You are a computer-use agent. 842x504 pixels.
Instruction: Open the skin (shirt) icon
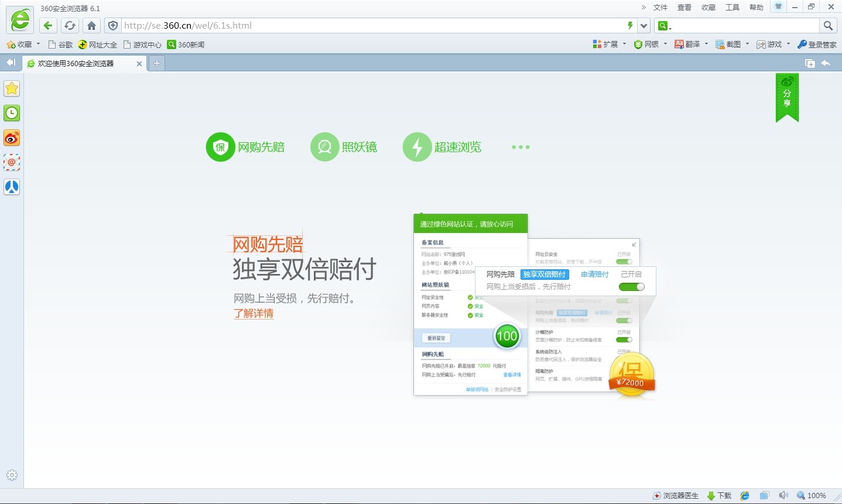pos(778,7)
